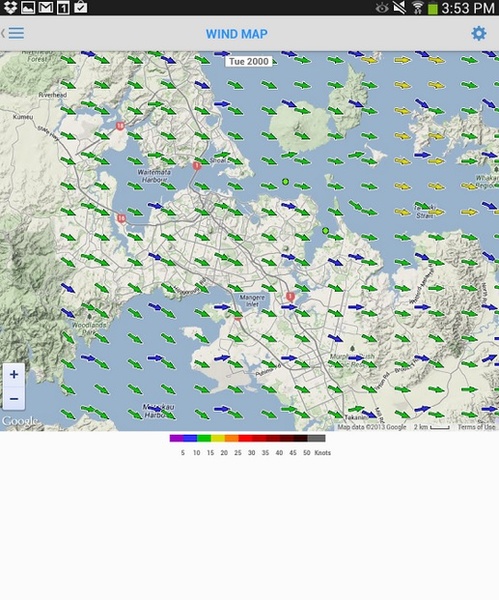499x600 pixels.
Task: Open the Terms of Use link
Action: tap(476, 427)
